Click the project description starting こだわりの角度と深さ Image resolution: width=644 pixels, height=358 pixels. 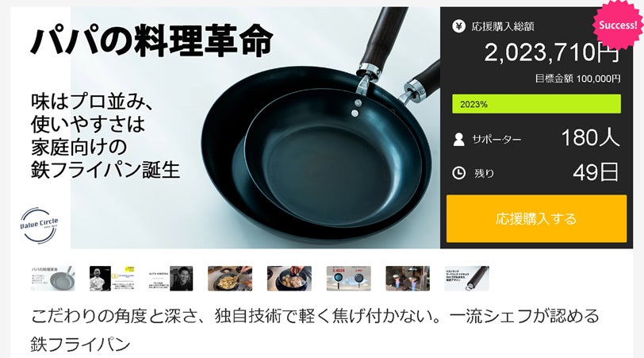point(315,330)
